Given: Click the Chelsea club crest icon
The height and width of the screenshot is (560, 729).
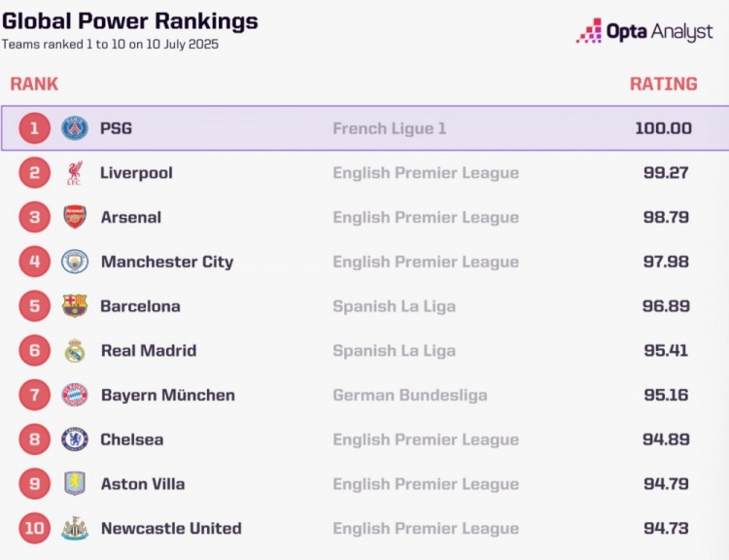Looking at the screenshot, I should [x=75, y=439].
